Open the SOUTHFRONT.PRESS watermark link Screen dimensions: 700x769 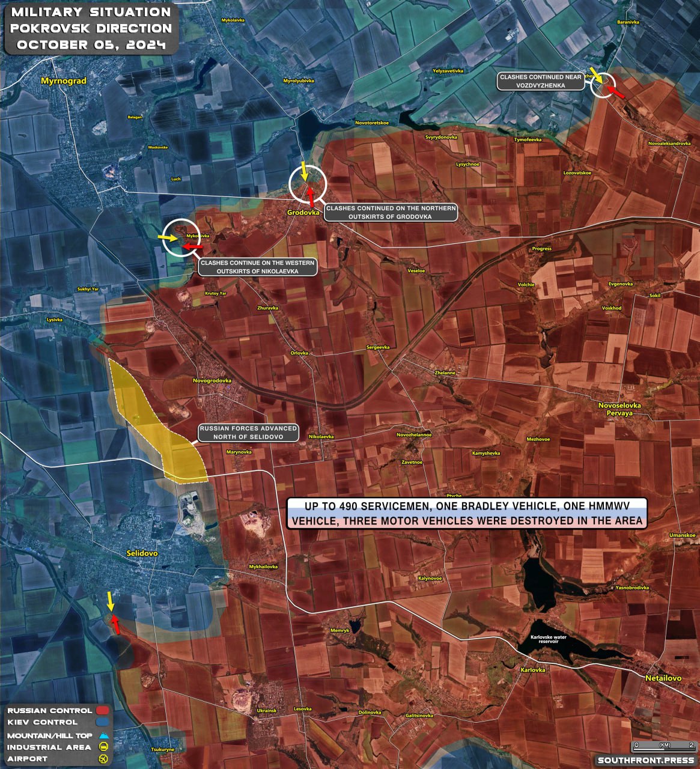[x=645, y=760]
